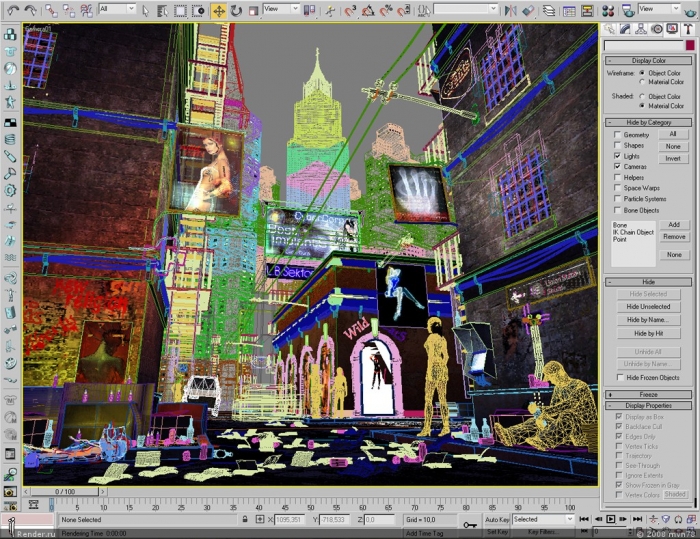Switch to the Display panel tab
Image resolution: width=700 pixels, height=539 pixels.
(672, 29)
